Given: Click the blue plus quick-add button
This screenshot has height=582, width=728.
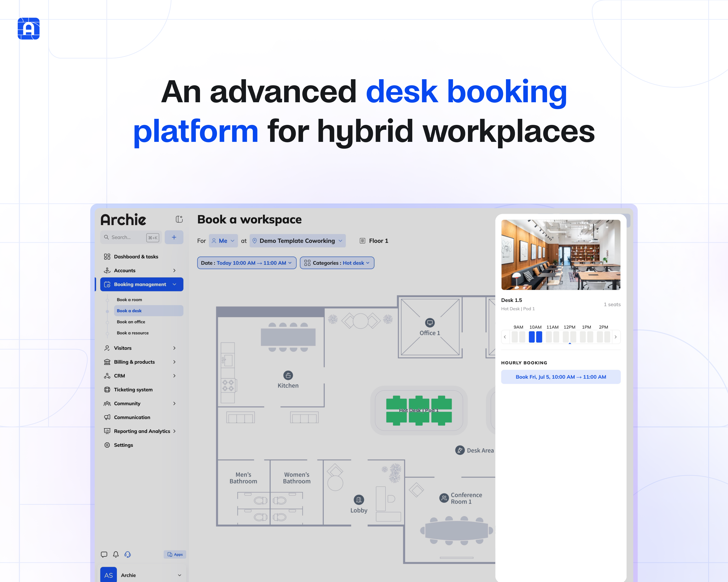Looking at the screenshot, I should click(174, 237).
